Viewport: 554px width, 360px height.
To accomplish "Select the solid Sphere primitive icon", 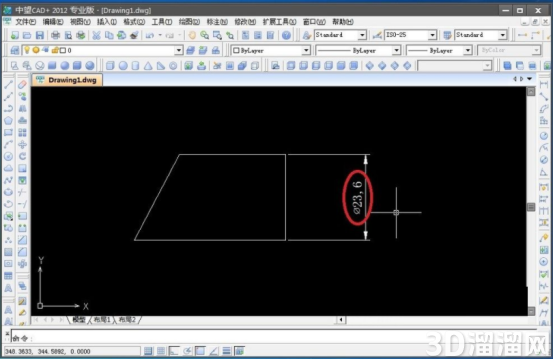I will pyautogui.click(x=123, y=65).
